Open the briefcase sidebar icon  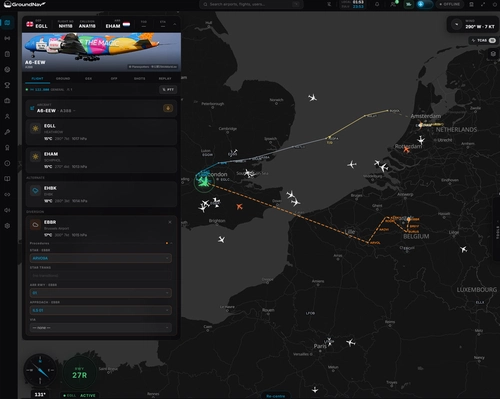point(7,101)
